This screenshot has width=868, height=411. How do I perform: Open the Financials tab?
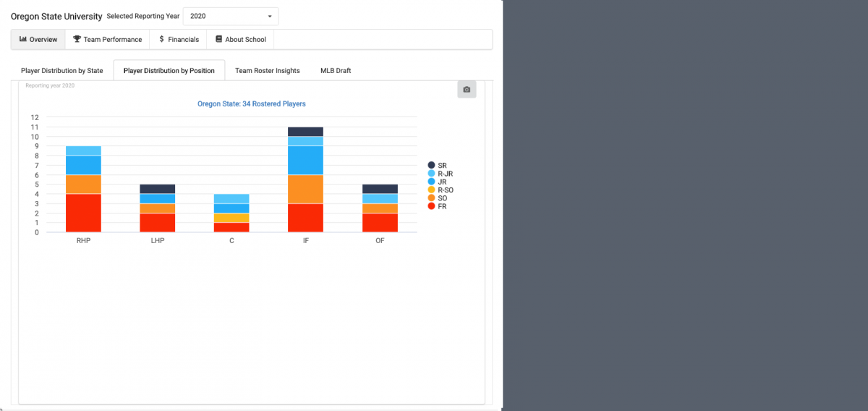point(178,39)
